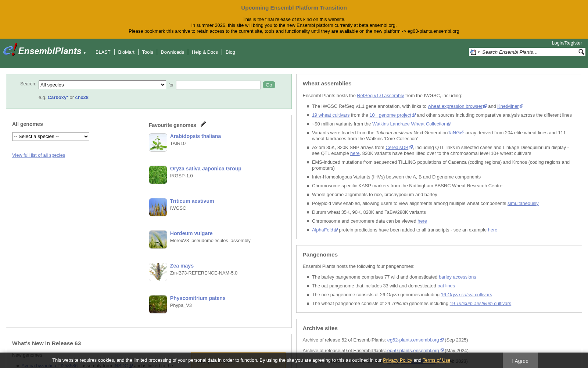Open the 16 Oryza sativa cultivars link

tap(466, 295)
